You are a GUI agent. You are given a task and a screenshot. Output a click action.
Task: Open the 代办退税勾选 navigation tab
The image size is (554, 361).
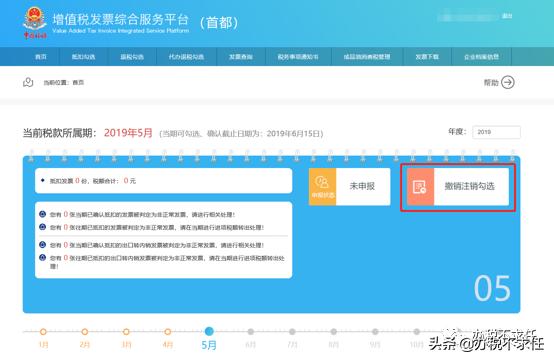(x=186, y=57)
